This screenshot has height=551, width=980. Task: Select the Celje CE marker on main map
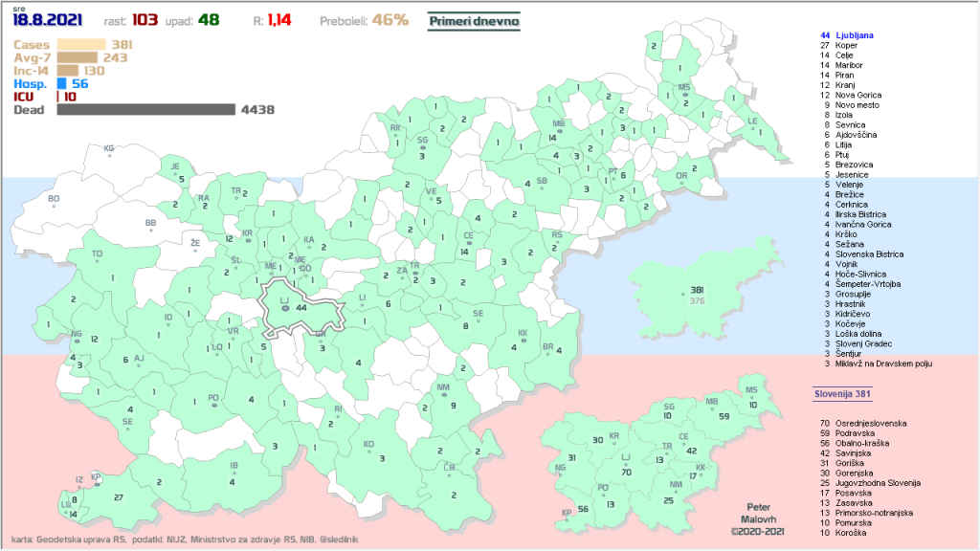(468, 243)
